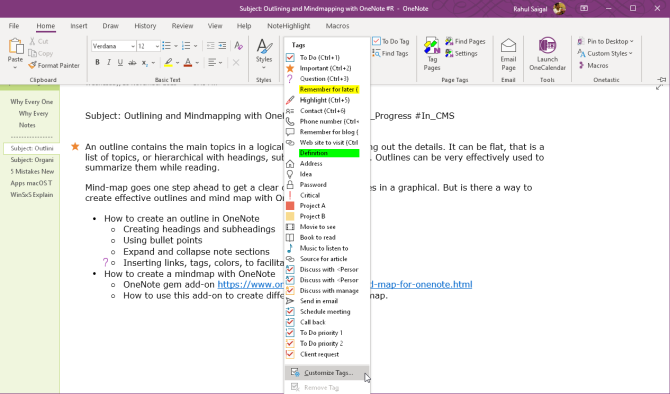Expand the bullet list options arrow
The height and width of the screenshot is (394, 670).
pyautogui.click(x=176, y=46)
